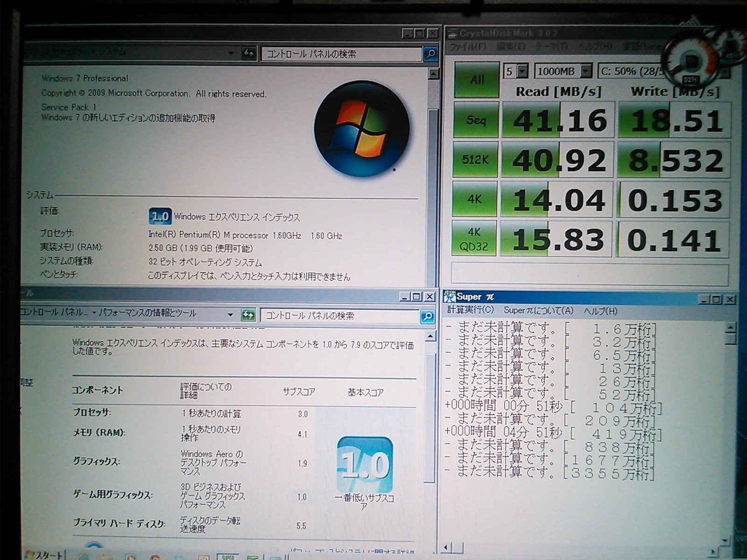
Task: Click the Super π vertical scrollbar down arrow
Action: 725,540
